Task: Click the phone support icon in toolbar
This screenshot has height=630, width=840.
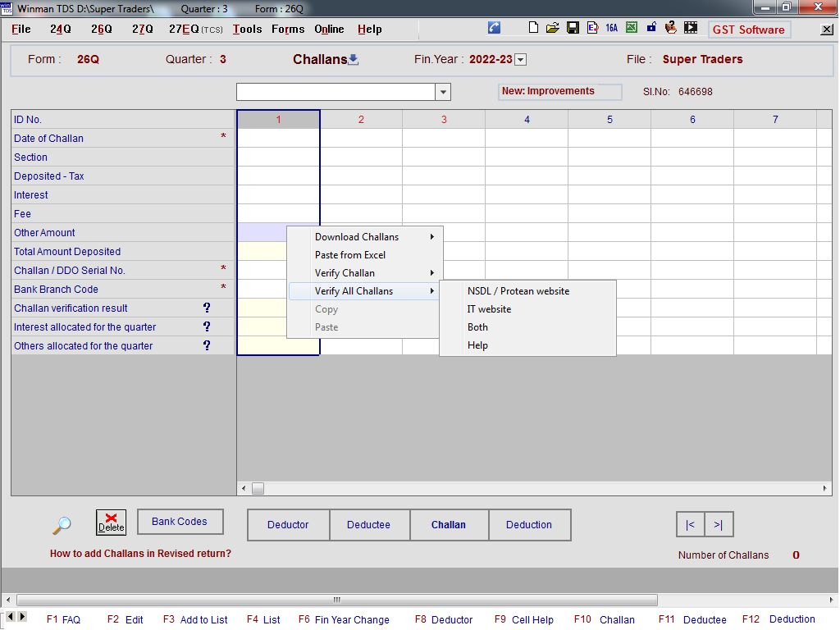Action: click(494, 28)
